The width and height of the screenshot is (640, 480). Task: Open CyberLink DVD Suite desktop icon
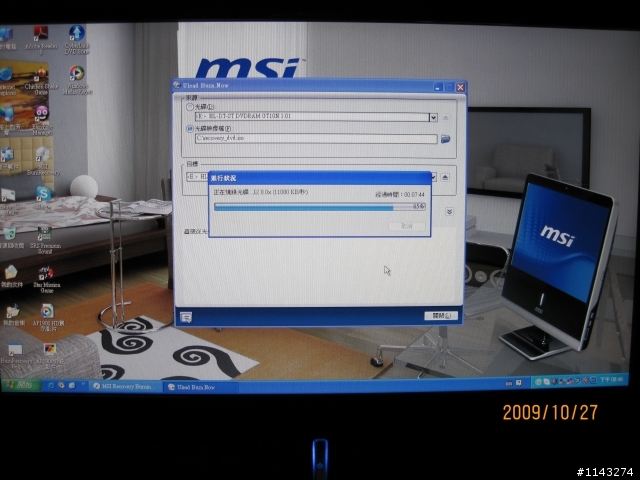pyautogui.click(x=77, y=40)
